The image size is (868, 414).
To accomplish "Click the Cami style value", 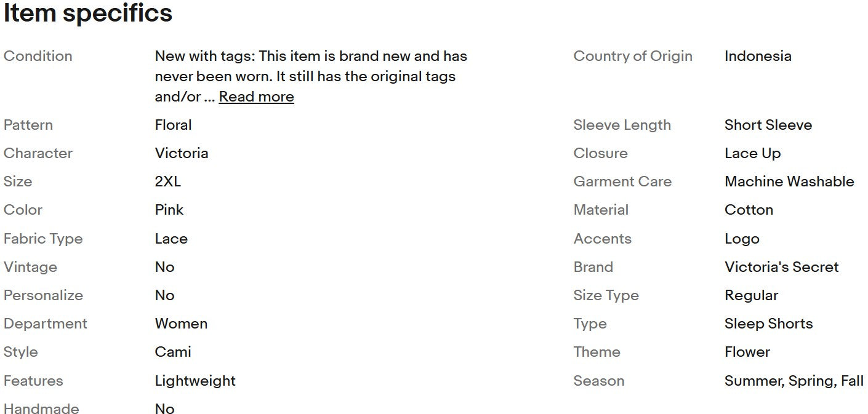I will point(173,352).
